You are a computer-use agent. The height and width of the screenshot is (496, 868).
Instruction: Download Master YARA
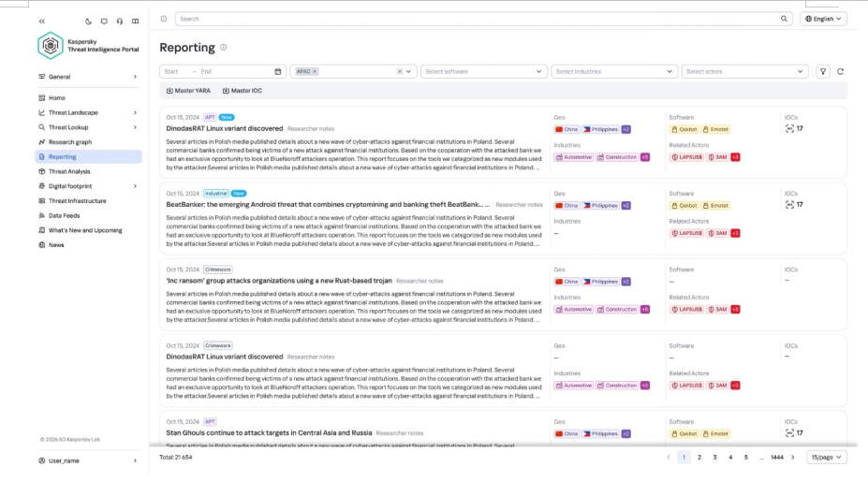pos(188,91)
